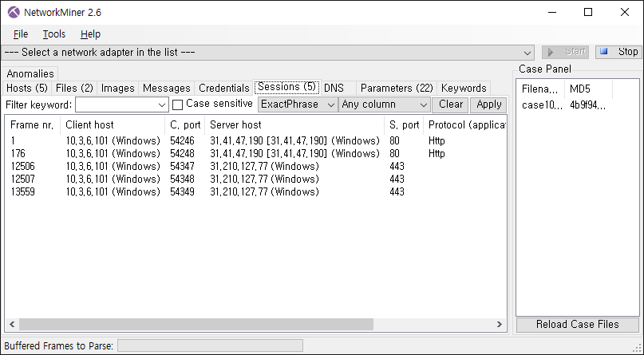
Task: Switch to the Images tab
Action: coord(118,88)
